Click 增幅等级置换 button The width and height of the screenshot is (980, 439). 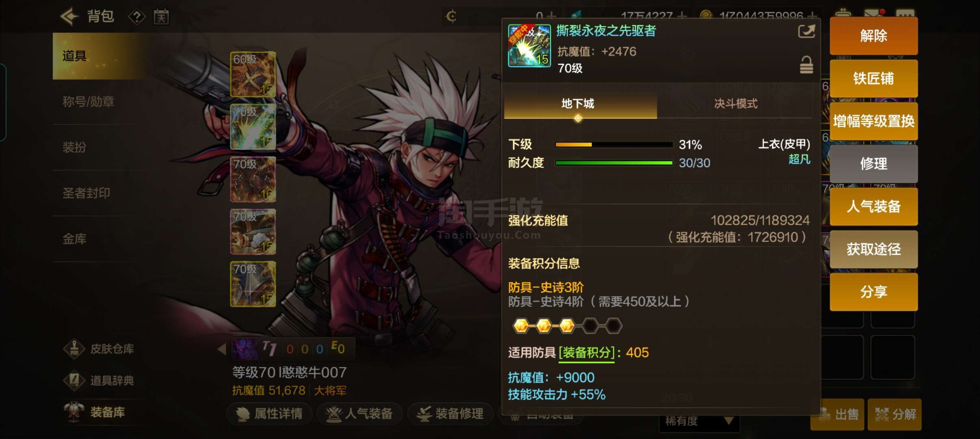tap(874, 121)
